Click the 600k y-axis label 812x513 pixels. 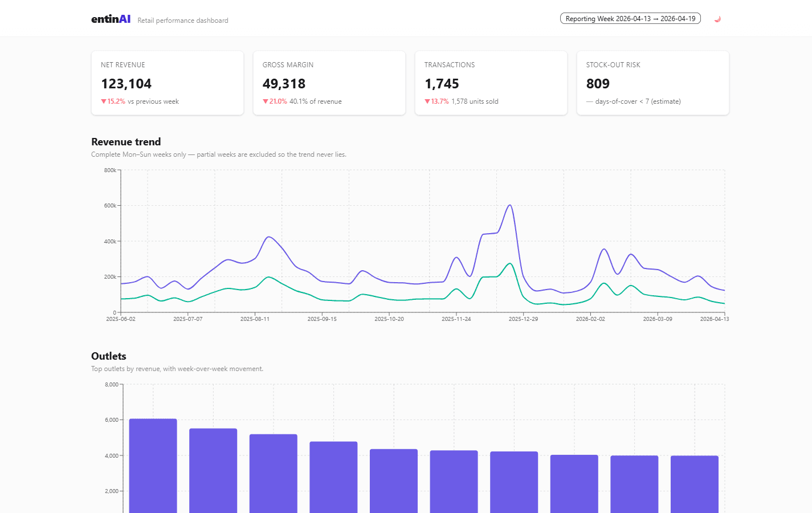point(110,206)
